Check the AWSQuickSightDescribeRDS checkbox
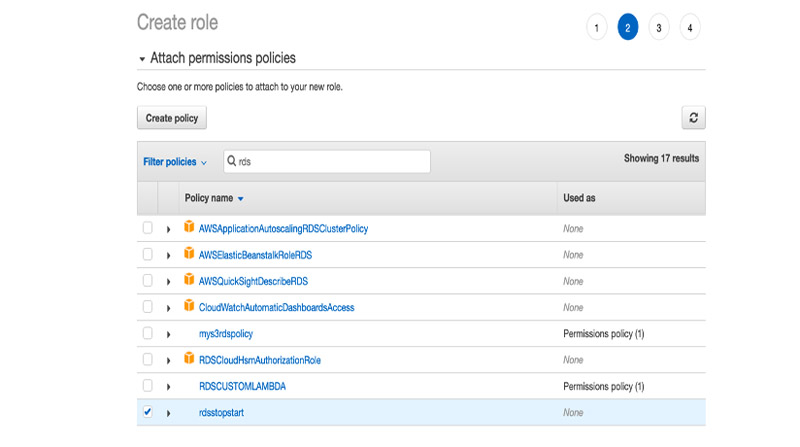Screen dimensions: 800x447 point(147,280)
